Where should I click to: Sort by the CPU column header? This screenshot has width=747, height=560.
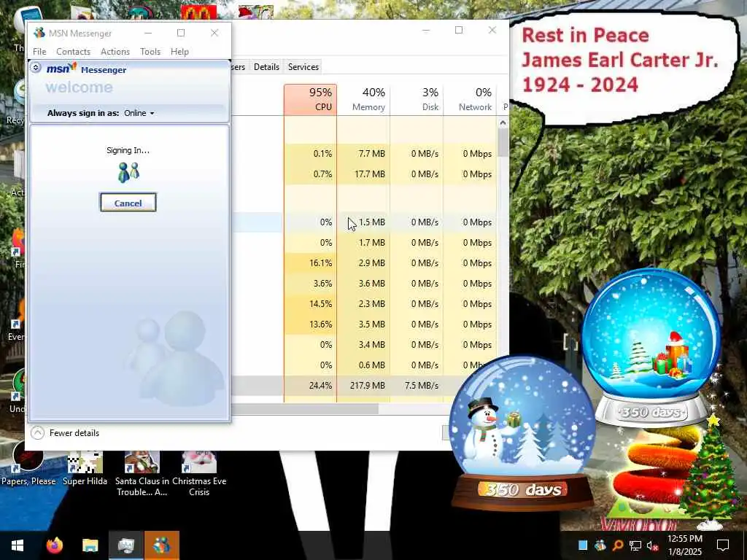pyautogui.click(x=311, y=99)
